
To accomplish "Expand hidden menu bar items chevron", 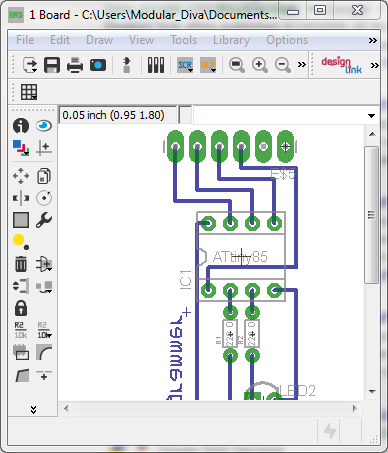I will click(x=373, y=40).
